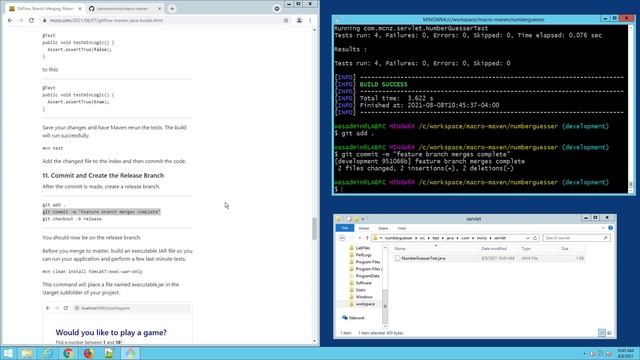Viewport: 640px width, 360px height.
Task: Close the GitHub tab in Chrome
Action: [159, 9]
